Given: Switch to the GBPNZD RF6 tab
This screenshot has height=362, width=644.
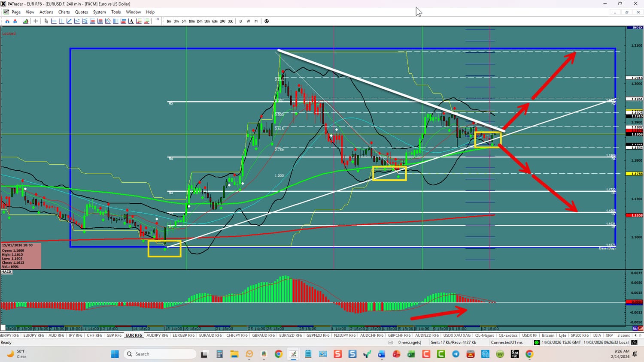Looking at the screenshot, I should [x=318, y=335].
